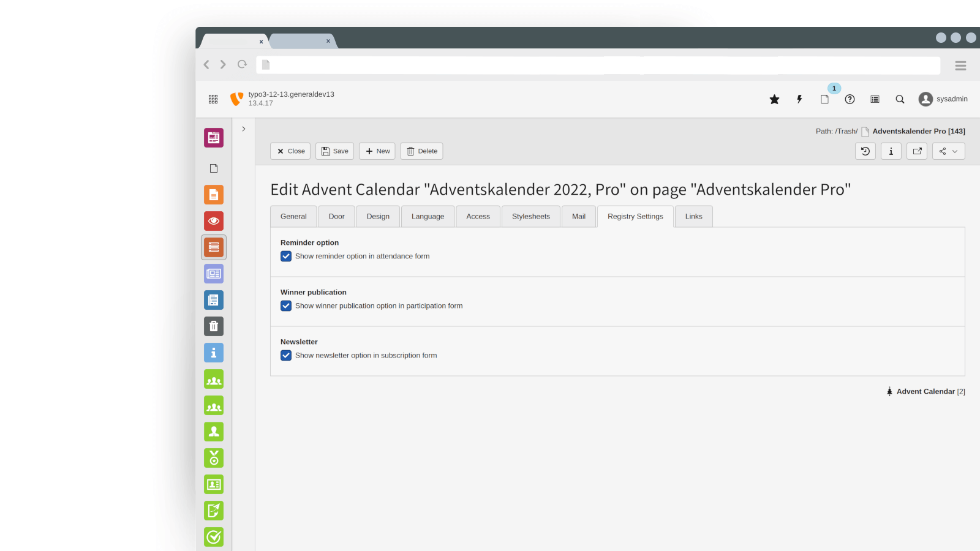Open the share dropdown button

pyautogui.click(x=949, y=151)
